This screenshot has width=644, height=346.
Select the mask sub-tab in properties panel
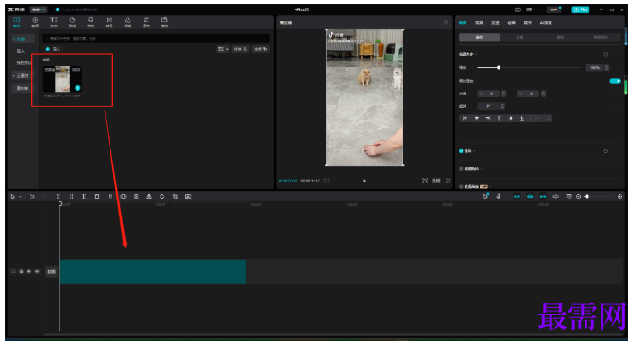560,37
